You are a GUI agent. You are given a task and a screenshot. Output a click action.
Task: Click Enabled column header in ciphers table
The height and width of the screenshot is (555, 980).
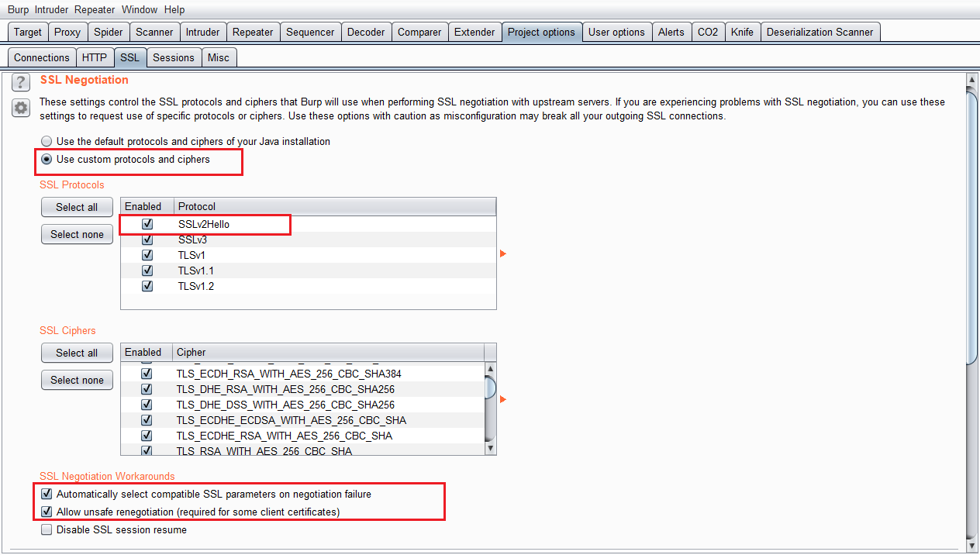click(x=147, y=352)
